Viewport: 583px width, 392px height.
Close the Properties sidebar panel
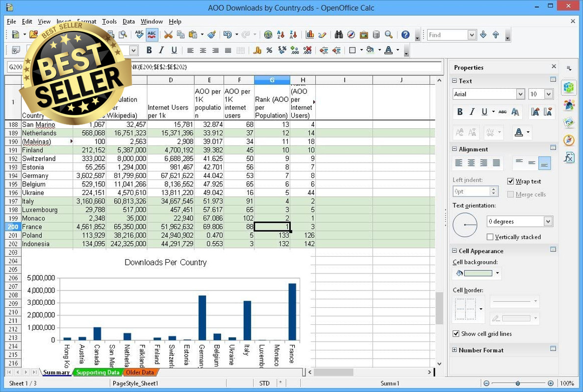554,67
